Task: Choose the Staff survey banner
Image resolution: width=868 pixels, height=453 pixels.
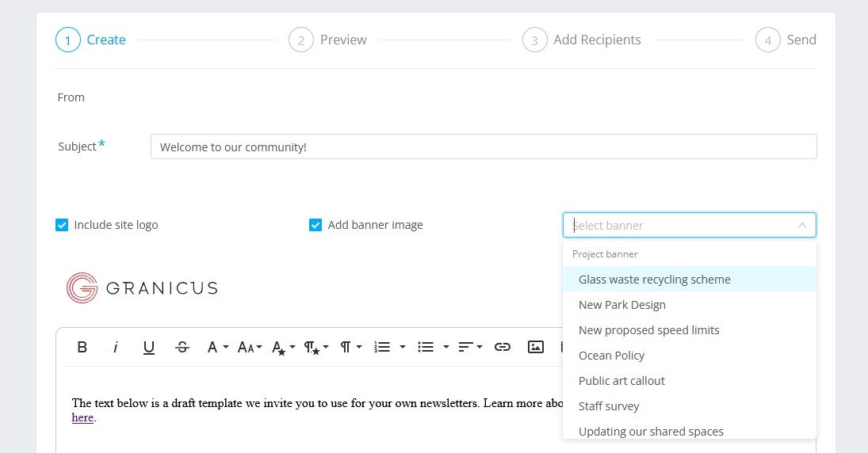Action: [689, 406]
